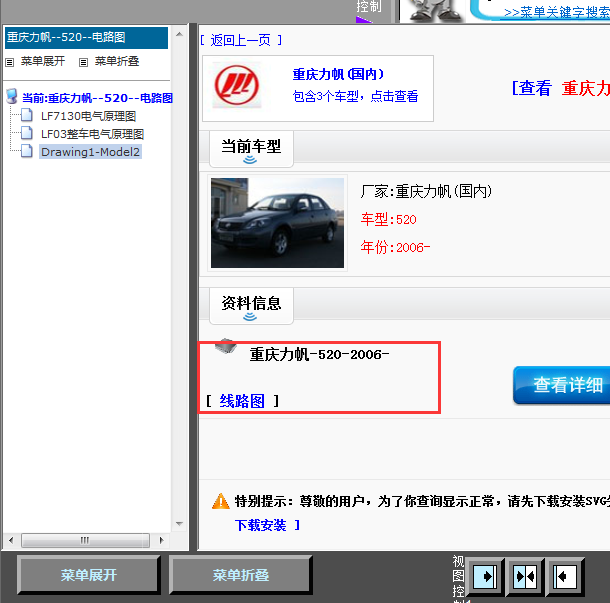Viewport: 610px width, 603px height.
Task: Click the bottom 菜单折叠 gray button
Action: 241,575
